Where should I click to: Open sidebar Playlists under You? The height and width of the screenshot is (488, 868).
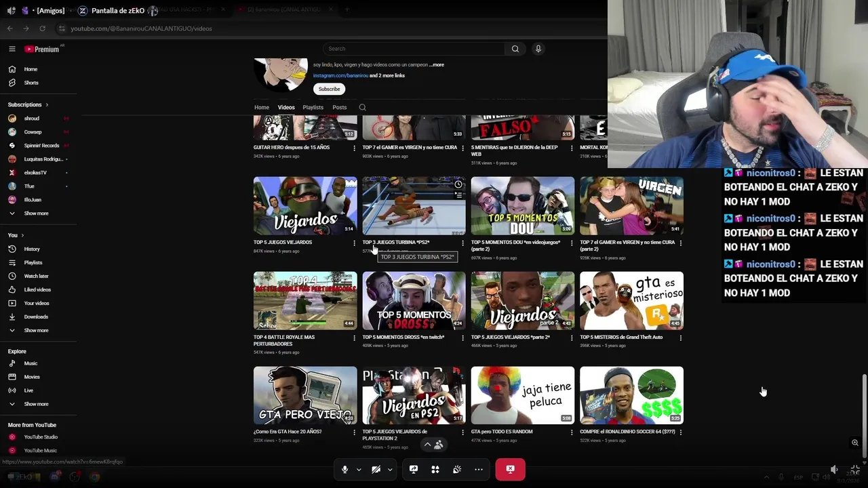point(33,262)
